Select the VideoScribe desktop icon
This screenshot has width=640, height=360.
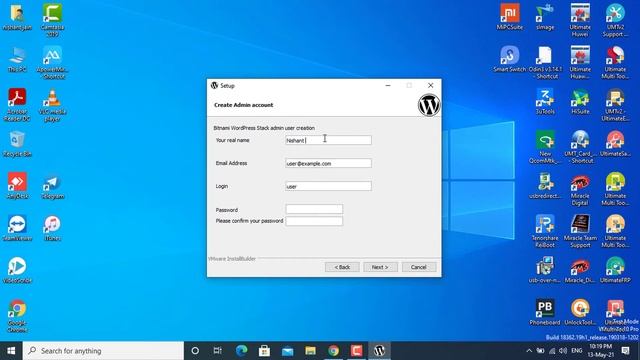click(17, 270)
